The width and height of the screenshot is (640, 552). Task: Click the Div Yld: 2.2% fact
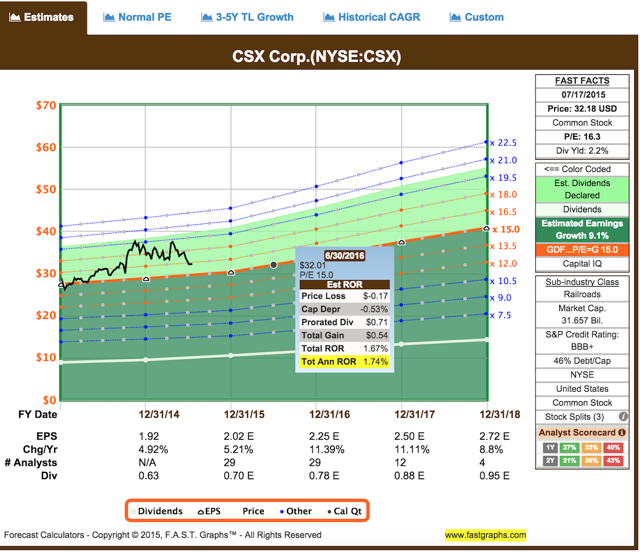[x=582, y=151]
